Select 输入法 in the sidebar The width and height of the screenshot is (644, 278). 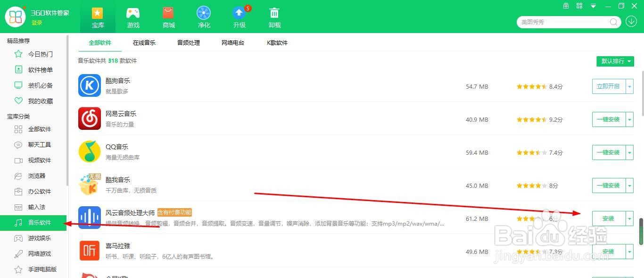[x=34, y=207]
